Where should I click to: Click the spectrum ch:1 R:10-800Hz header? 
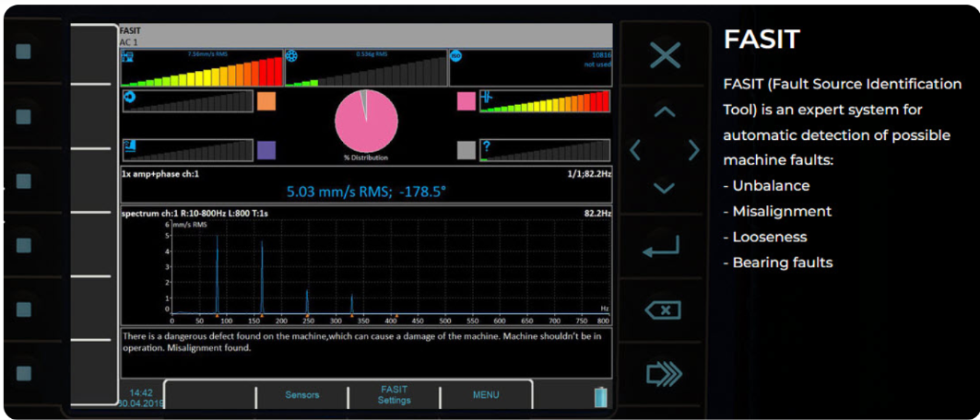pyautogui.click(x=195, y=214)
